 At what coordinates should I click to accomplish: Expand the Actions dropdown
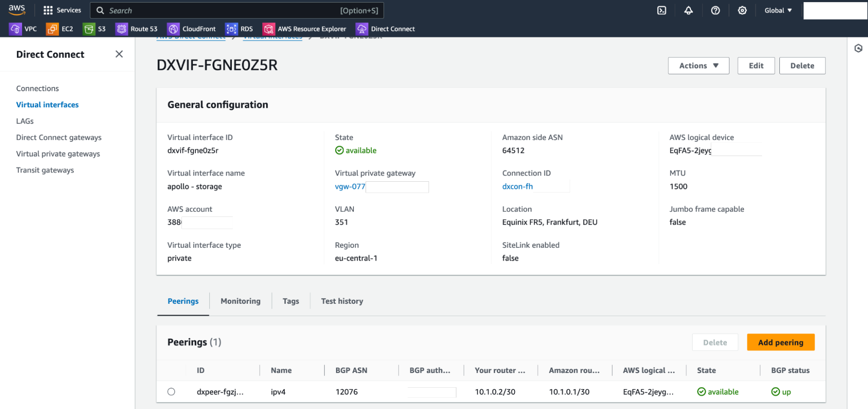pos(698,66)
